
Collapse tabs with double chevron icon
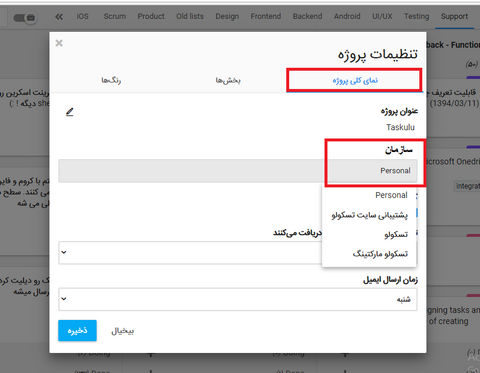click(x=59, y=17)
